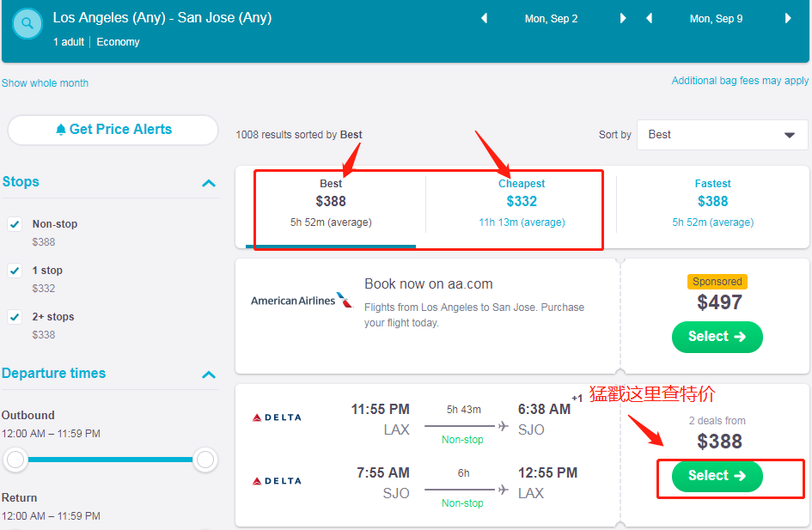The image size is (812, 530).
Task: Collapse the Departure times section
Action: tap(208, 375)
